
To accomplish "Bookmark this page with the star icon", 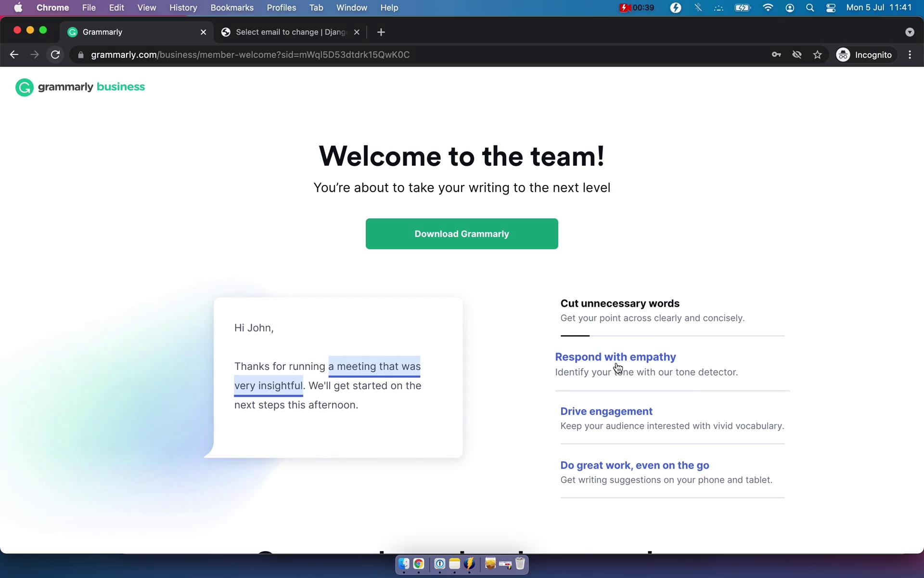I will pyautogui.click(x=818, y=55).
